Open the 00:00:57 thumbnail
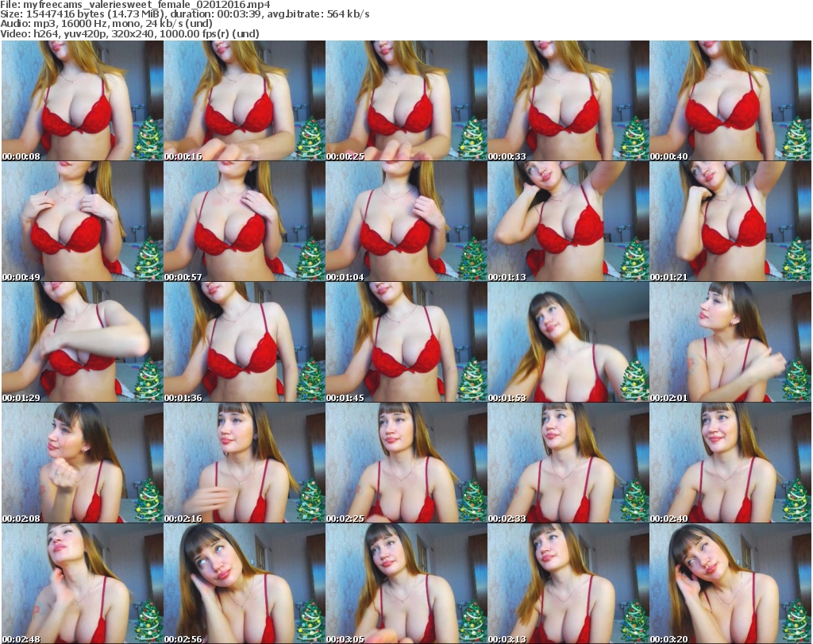This screenshot has height=644, width=813. coord(245,222)
